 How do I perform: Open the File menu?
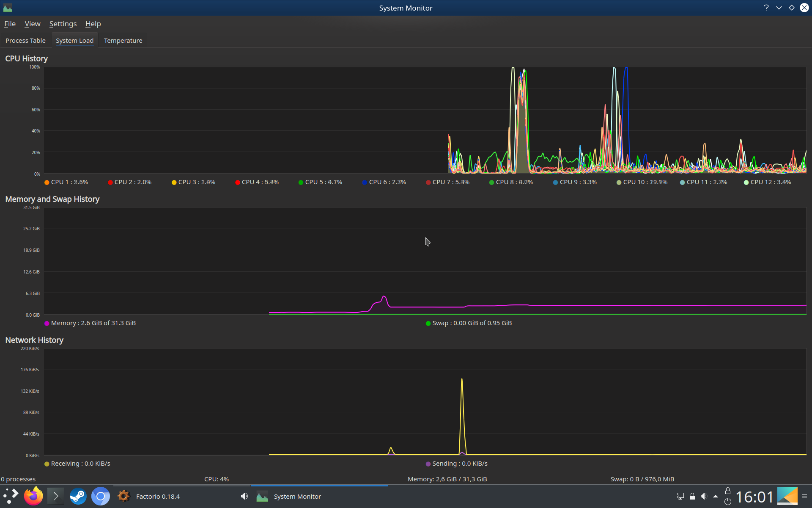coord(10,24)
